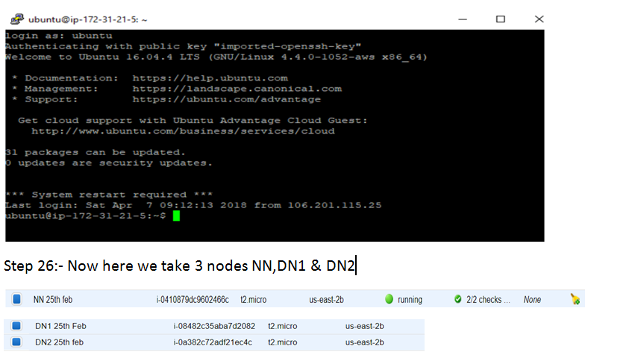Click the ubuntu.com/business/services/cloud URL
The image size is (632, 364).
pyautogui.click(x=183, y=131)
